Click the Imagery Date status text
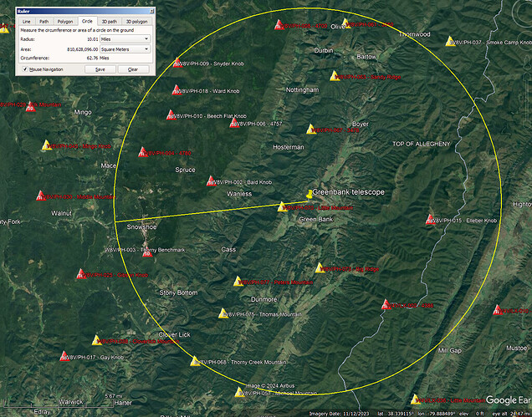The width and height of the screenshot is (532, 417). pos(339,414)
